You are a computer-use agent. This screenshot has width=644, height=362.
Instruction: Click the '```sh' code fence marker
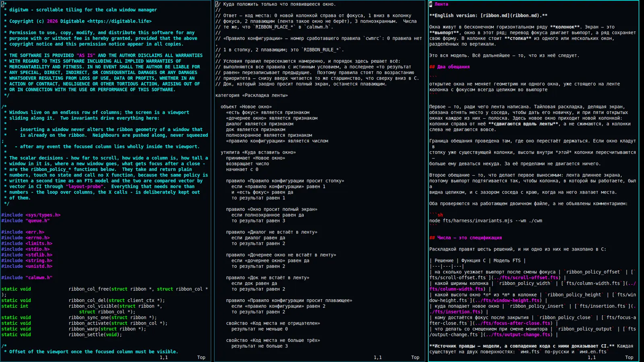(436, 215)
